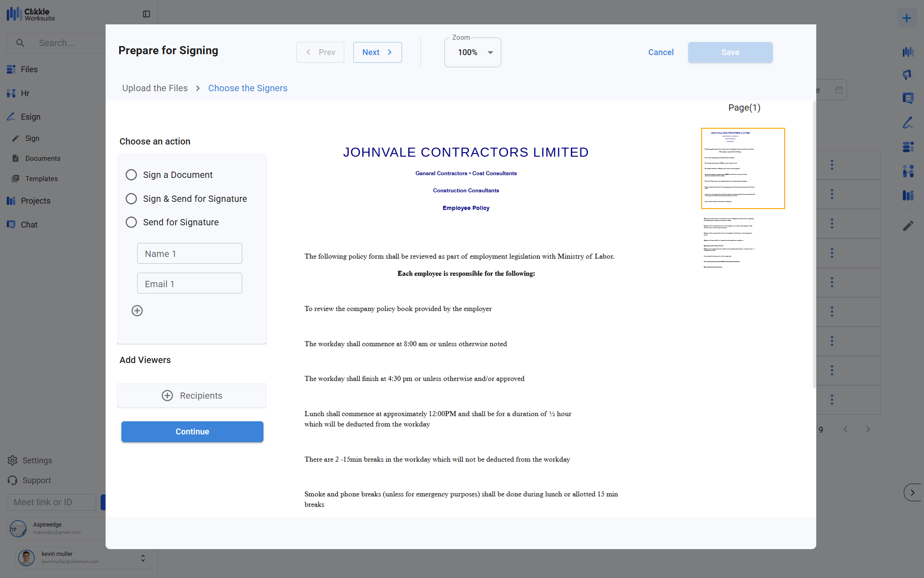The image size is (924, 578).
Task: Go to Upload the Files step
Action: tap(155, 88)
